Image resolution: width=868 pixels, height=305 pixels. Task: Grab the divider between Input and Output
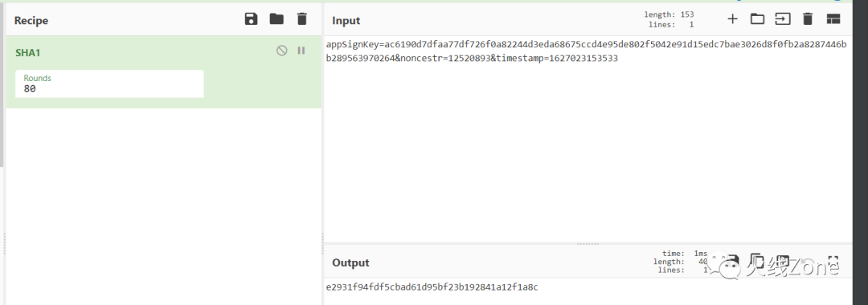[x=588, y=244]
